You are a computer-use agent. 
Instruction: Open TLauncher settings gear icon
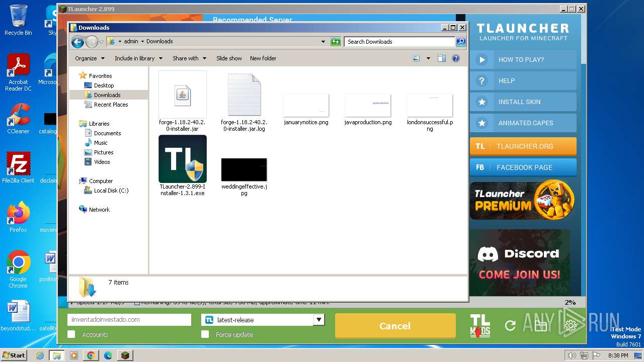[x=571, y=326]
